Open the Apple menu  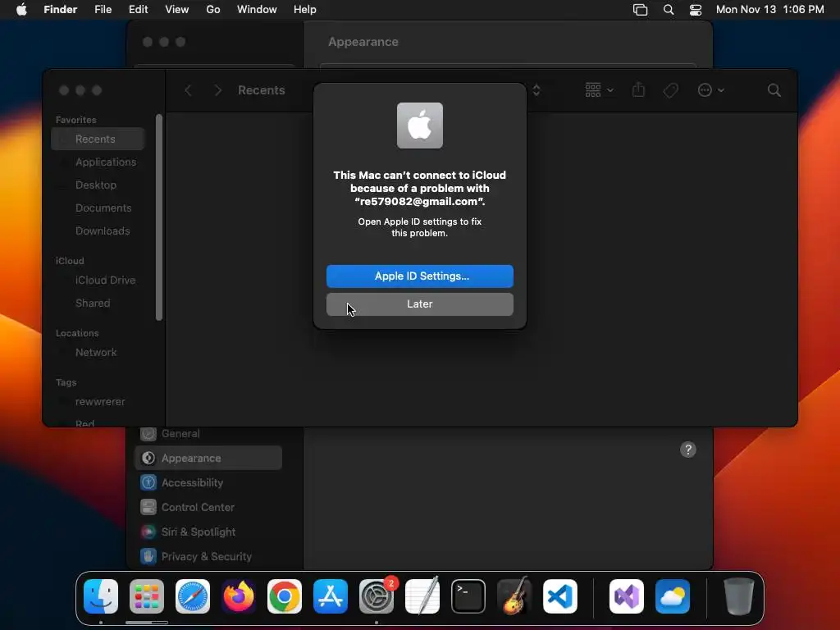pos(21,10)
